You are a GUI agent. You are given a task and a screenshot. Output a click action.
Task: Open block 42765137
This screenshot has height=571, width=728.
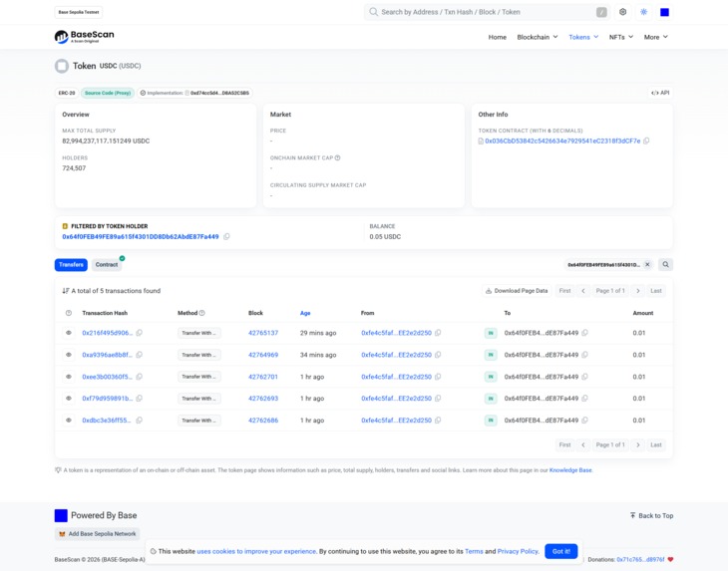[263, 333]
